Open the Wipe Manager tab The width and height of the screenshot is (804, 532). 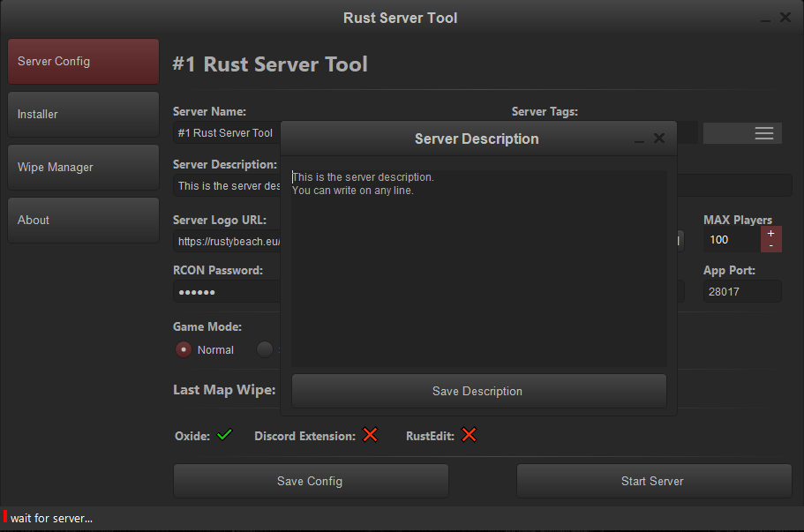[x=83, y=168]
